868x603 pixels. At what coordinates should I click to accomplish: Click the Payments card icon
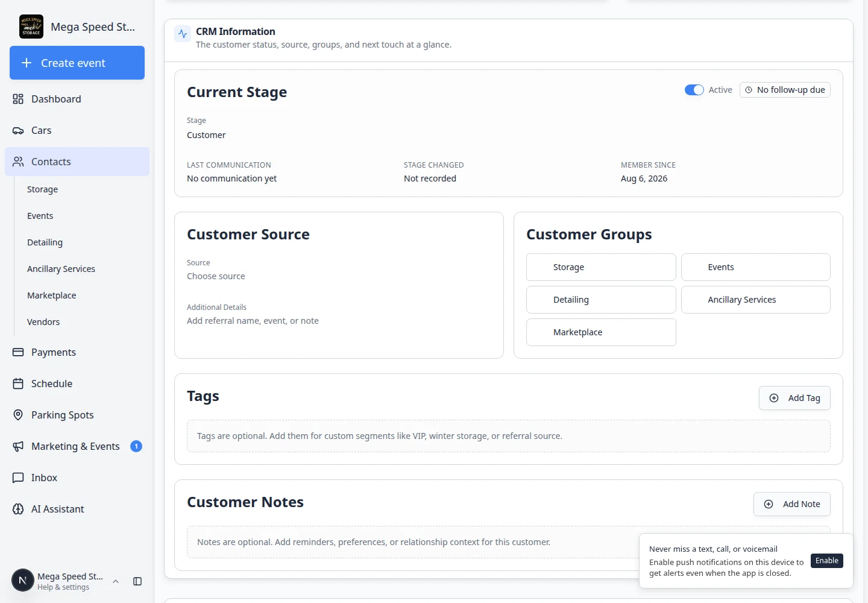point(18,352)
